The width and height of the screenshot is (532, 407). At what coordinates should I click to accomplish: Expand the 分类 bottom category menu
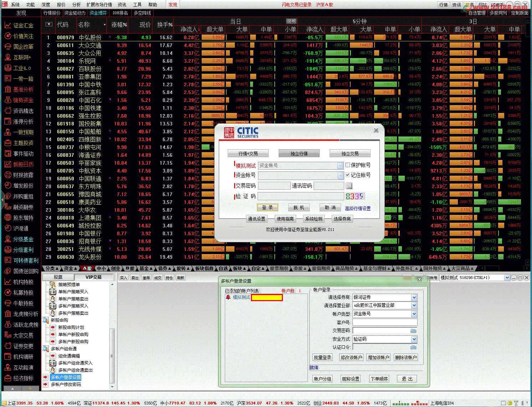(52, 268)
